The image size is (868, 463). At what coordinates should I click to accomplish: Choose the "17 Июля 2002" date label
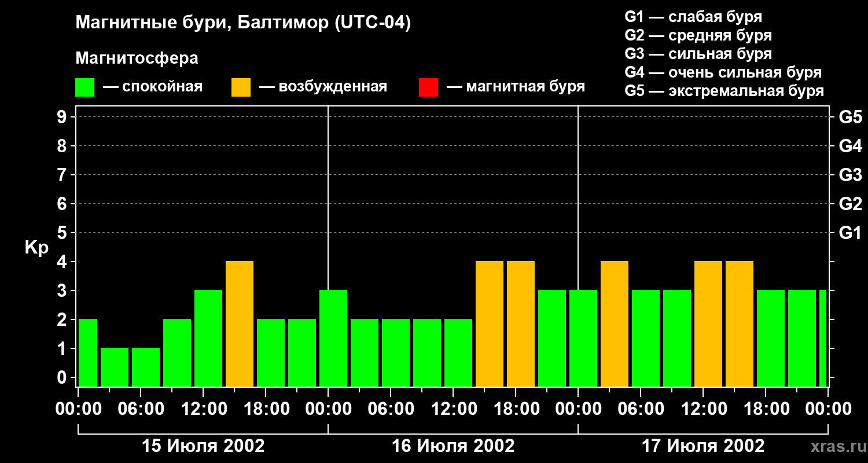[x=703, y=446]
